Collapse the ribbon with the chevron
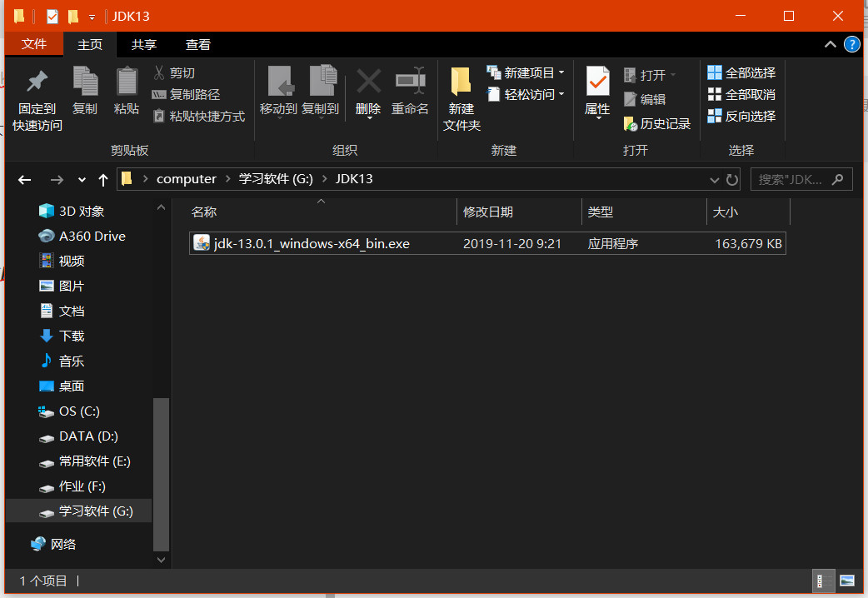 831,44
